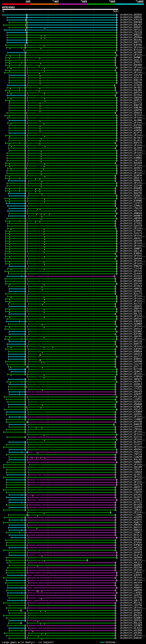Select hit label UniRef100_C3M930

coord(131,572)
